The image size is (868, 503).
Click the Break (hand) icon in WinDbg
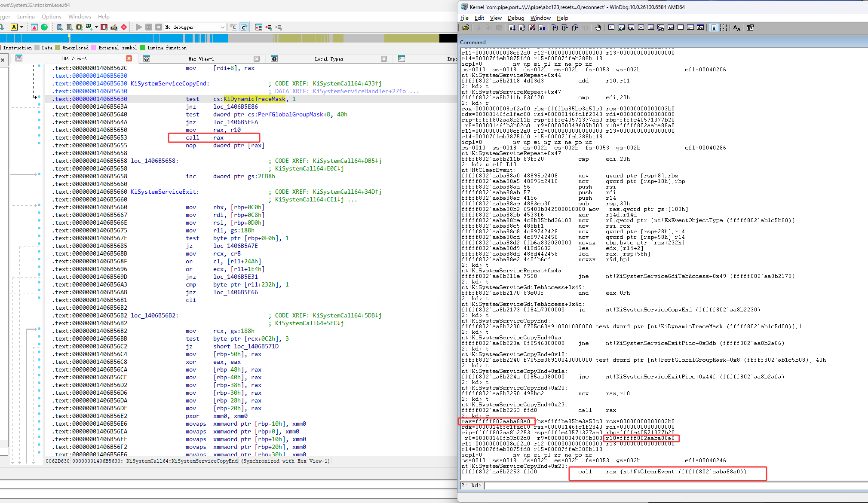coord(598,28)
